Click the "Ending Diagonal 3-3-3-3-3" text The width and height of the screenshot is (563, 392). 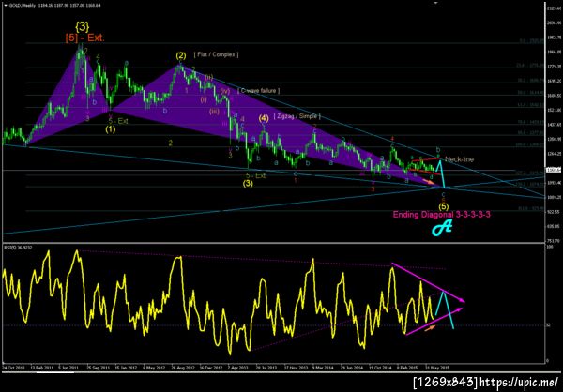[x=442, y=215]
